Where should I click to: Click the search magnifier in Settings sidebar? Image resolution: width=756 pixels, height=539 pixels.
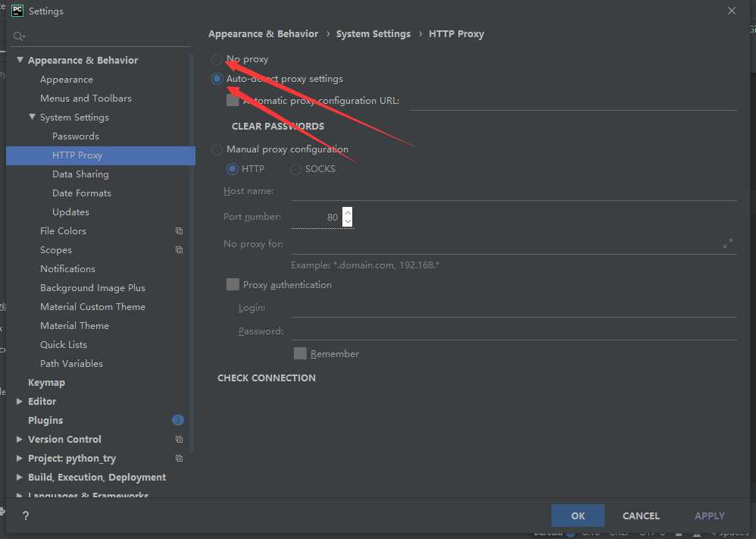19,36
